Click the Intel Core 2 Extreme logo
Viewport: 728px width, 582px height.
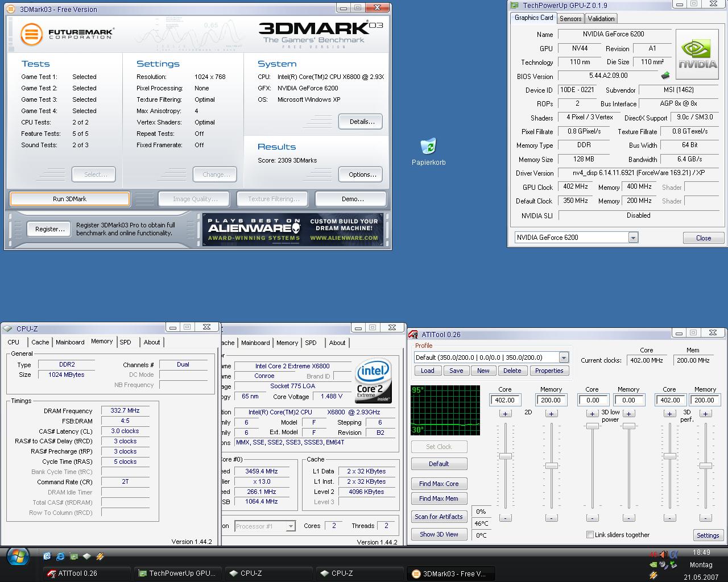tap(373, 380)
